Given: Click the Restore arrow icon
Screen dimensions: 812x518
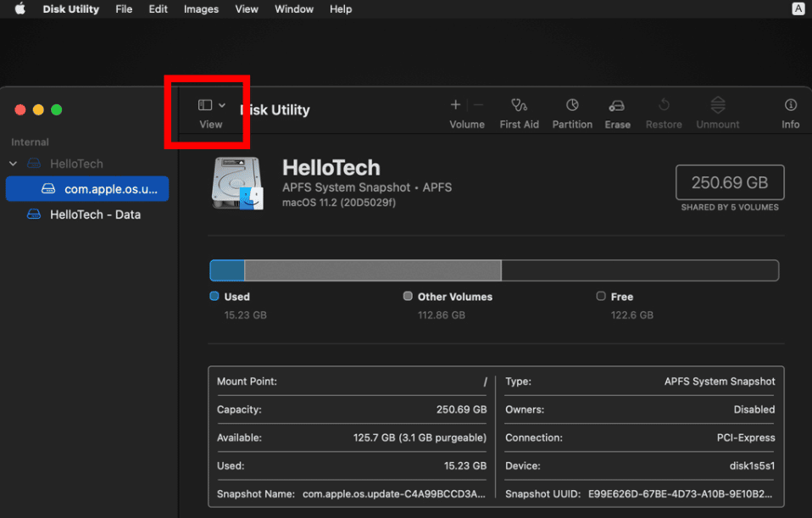Looking at the screenshot, I should coord(664,105).
